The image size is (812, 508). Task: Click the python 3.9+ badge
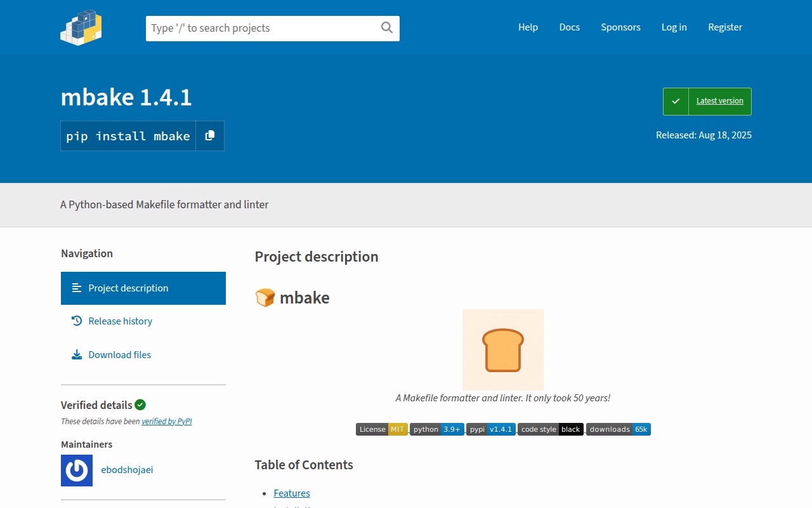(437, 429)
